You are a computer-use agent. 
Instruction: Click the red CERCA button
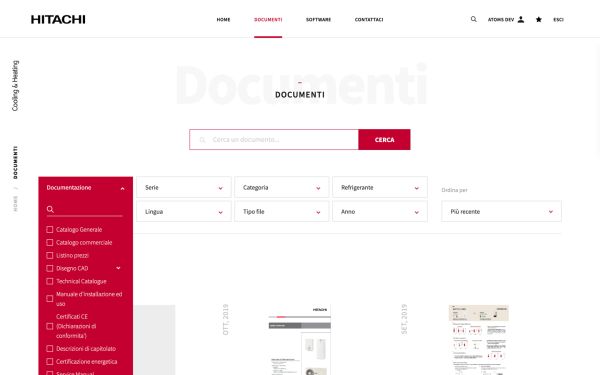(384, 140)
